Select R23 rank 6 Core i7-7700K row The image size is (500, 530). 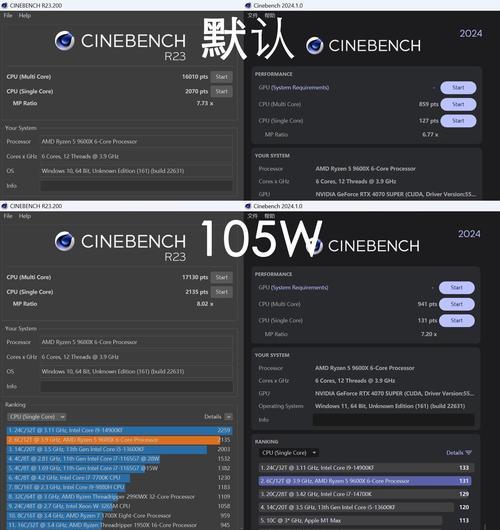coord(119,478)
